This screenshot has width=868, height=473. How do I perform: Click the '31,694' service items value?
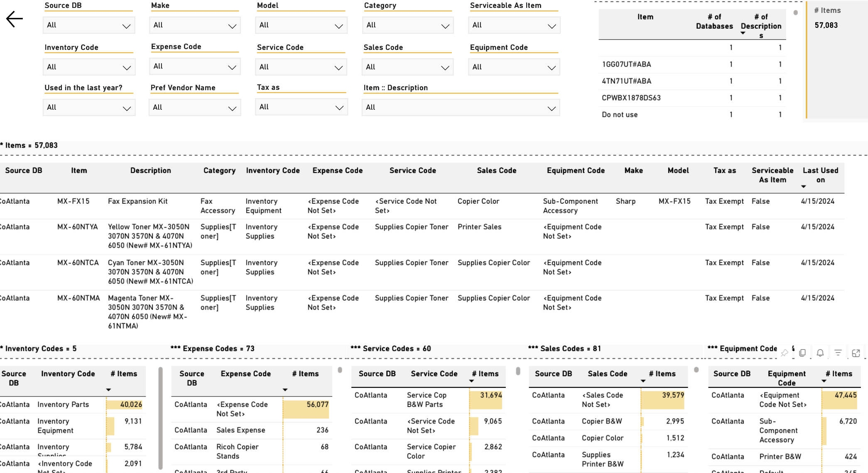coord(491,395)
